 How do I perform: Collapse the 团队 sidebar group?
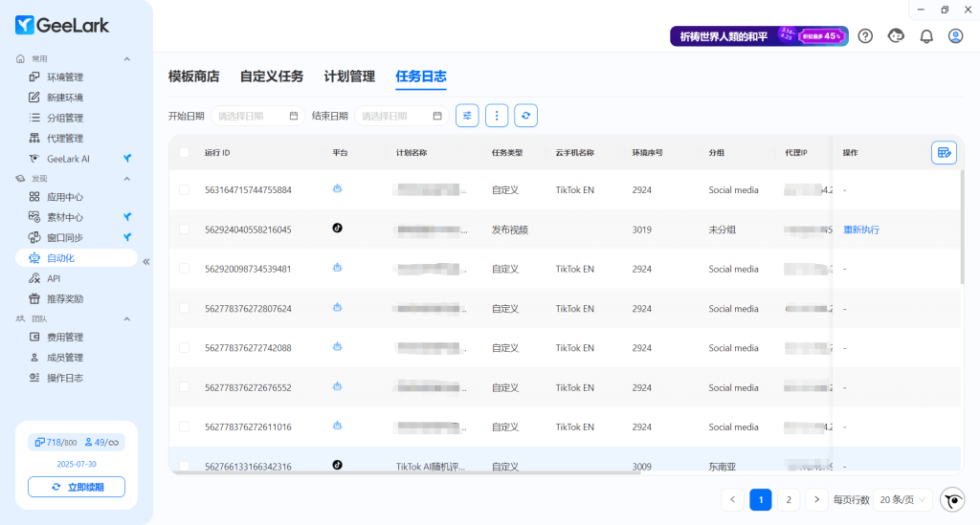click(x=126, y=318)
